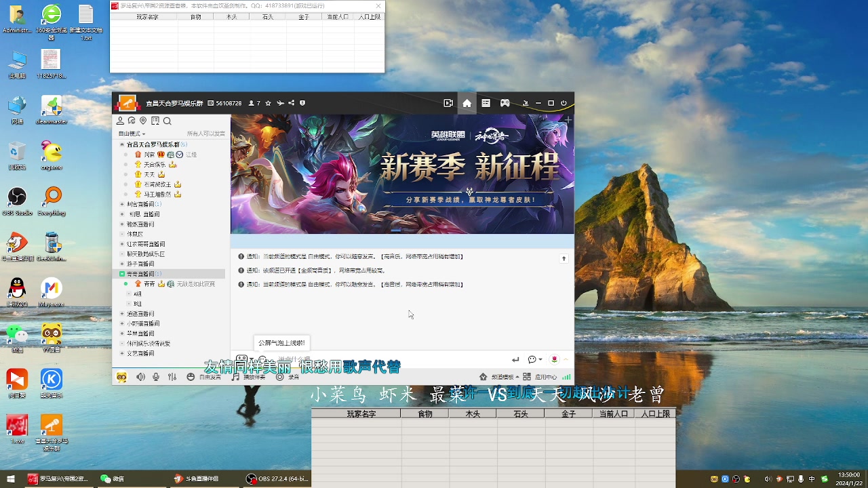Open the search magnifier above channel tree
This screenshot has width=868, height=488.
[167, 121]
